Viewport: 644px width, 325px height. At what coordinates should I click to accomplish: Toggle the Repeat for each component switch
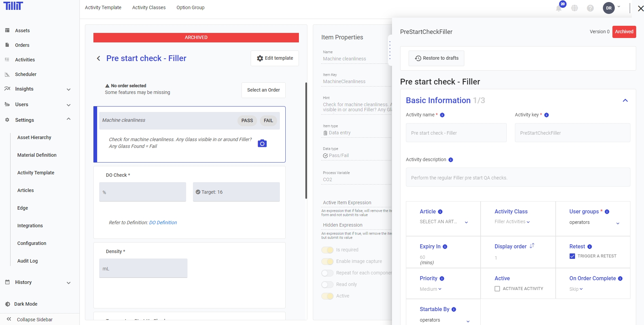tap(327, 273)
